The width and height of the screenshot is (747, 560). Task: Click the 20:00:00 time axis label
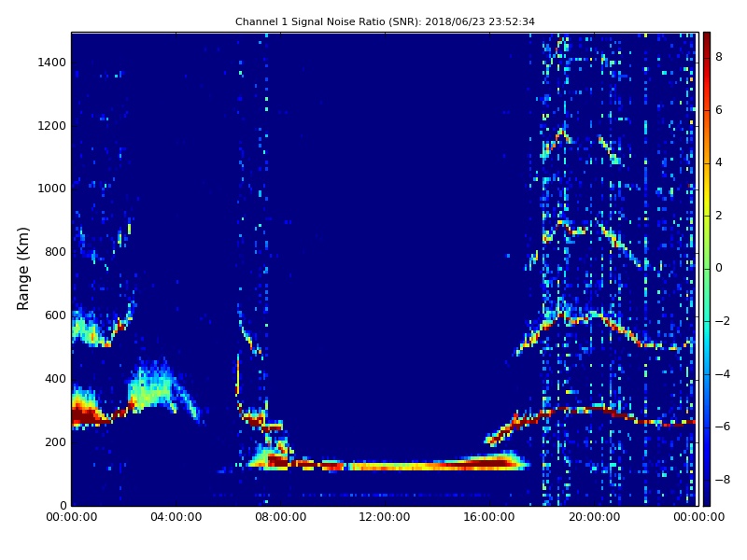(594, 517)
